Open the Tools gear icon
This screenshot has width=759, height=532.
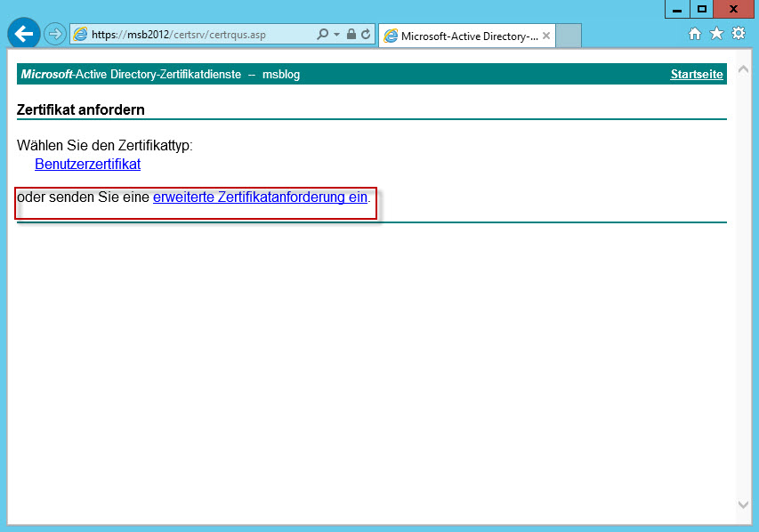(x=739, y=34)
